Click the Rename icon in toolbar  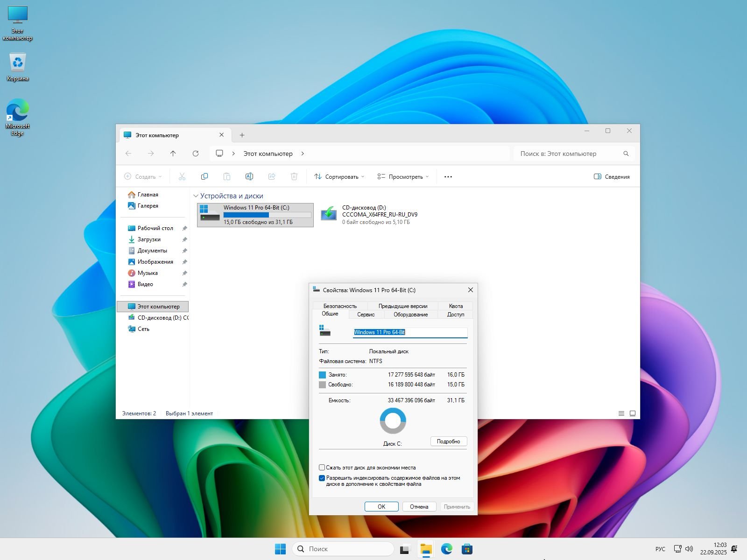[249, 176]
